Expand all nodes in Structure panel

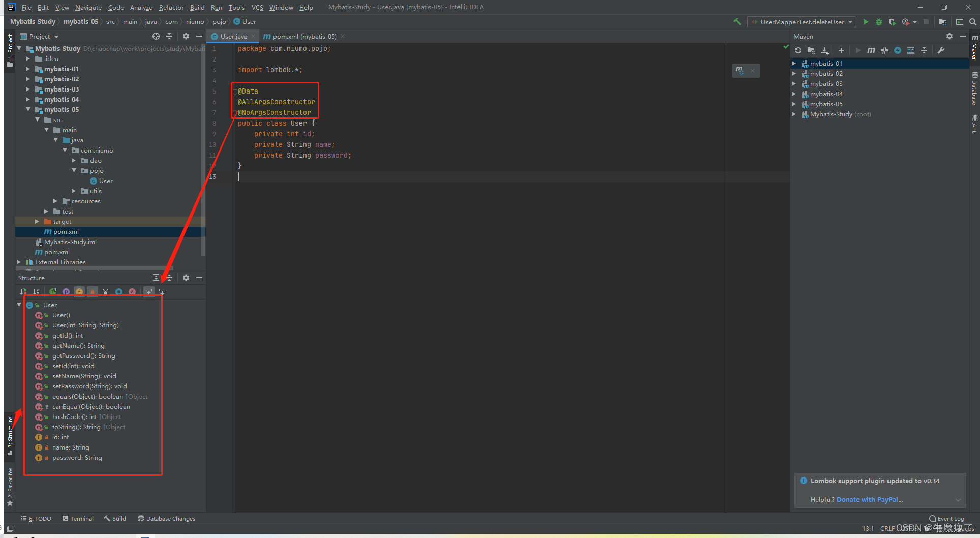(156, 278)
